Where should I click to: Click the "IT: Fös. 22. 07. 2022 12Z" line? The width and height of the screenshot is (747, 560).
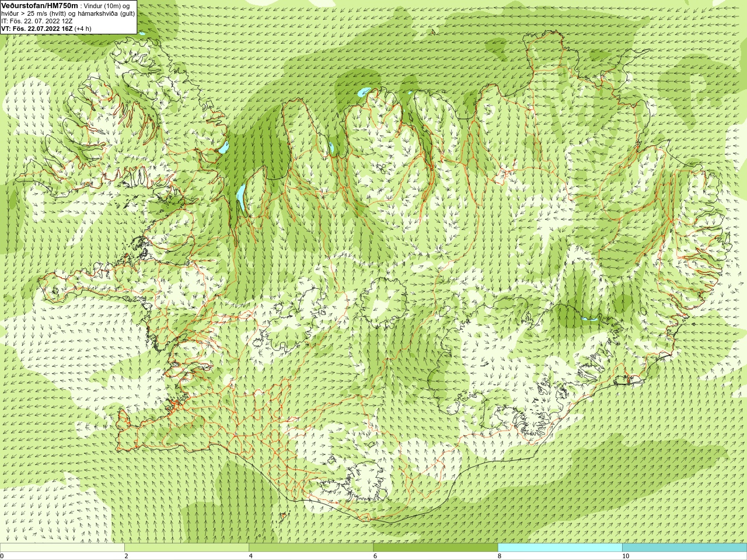pyautogui.click(x=37, y=21)
